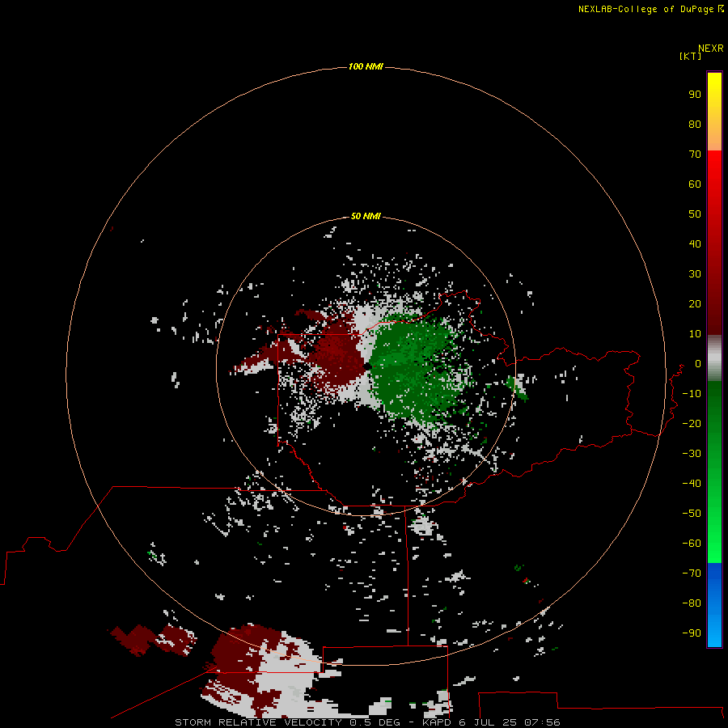The width and height of the screenshot is (728, 728).
Task: Select the positive 40 scale label
Action: (695, 243)
